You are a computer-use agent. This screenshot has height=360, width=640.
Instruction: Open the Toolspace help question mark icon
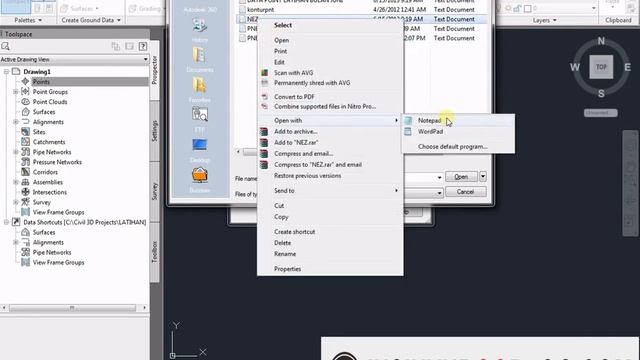point(143,46)
